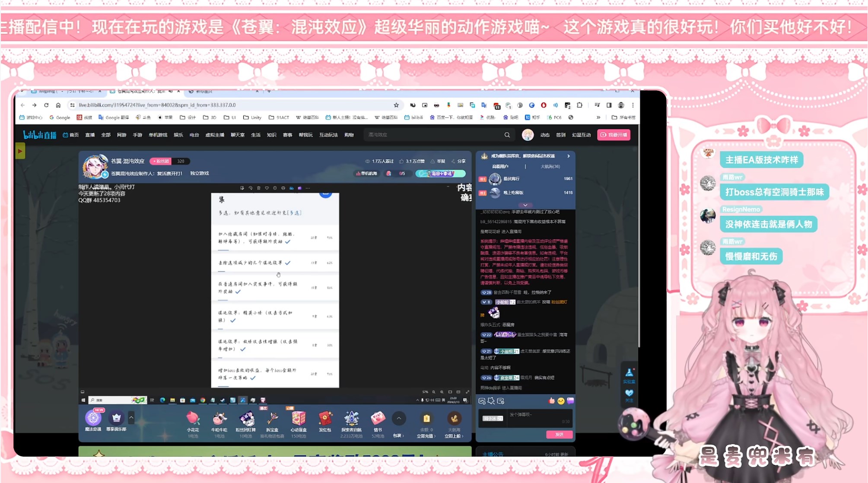
Task: Open the yellow emoji picker in chat
Action: 561,401
